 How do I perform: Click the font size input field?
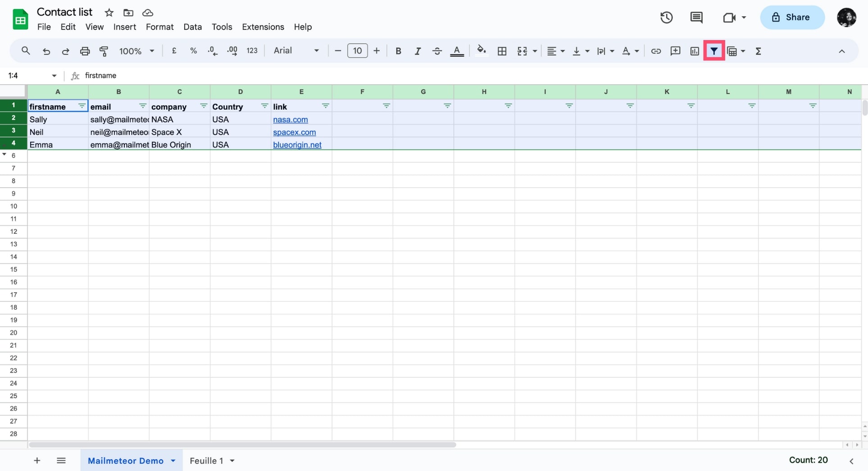357,51
